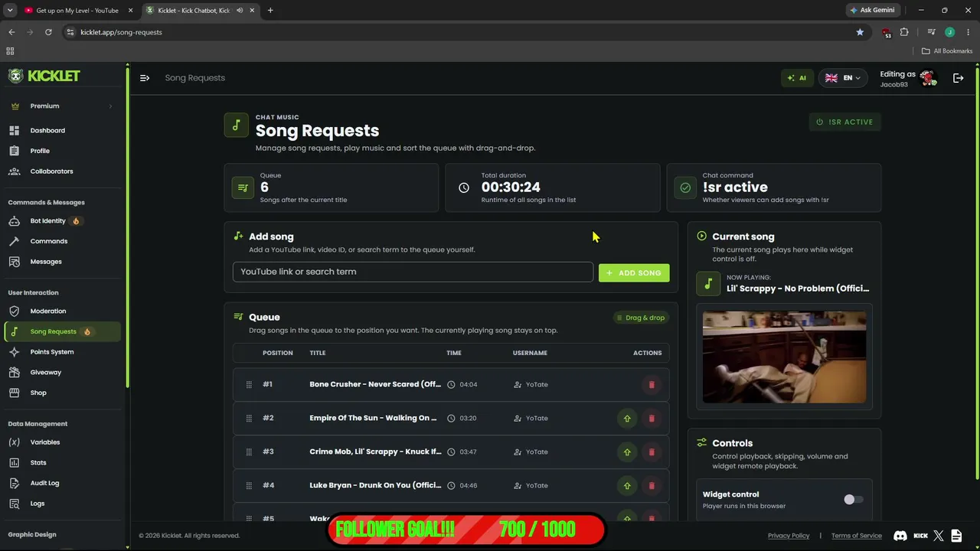Open the browser Extensions puzzle icon
This screenshot has width=980, height=551.
pos(904,32)
